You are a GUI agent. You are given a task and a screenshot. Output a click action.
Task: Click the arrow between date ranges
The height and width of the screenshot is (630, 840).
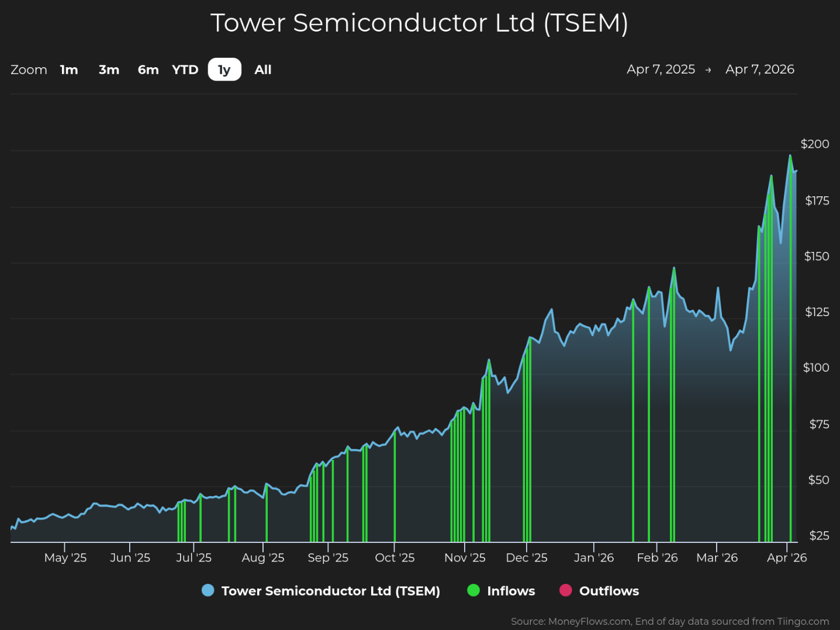point(708,70)
